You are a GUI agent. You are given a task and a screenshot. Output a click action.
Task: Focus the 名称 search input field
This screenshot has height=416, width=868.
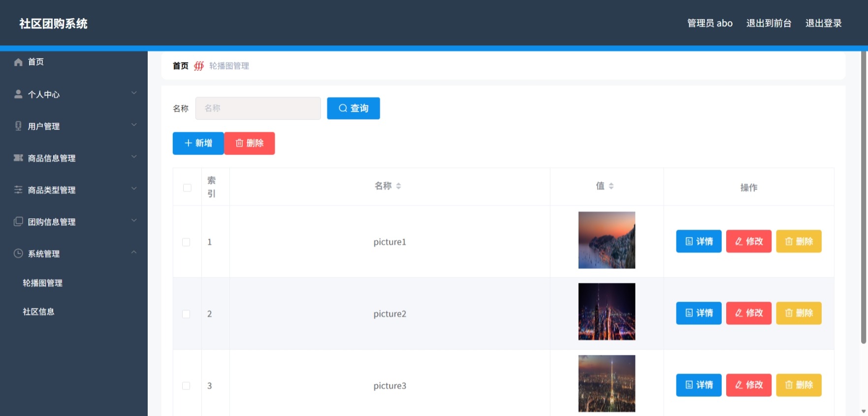258,108
